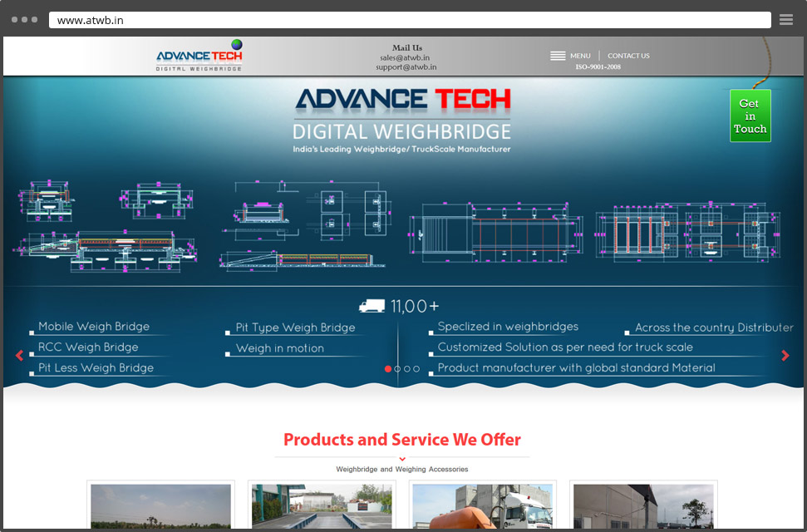Click the Advance Tech logo in header
The image size is (807, 532).
(199, 56)
